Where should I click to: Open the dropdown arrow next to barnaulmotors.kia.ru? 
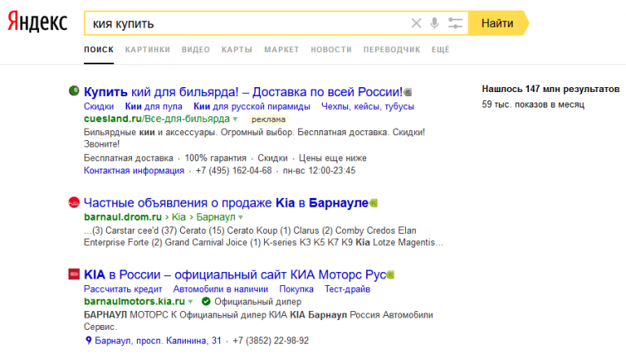192,301
